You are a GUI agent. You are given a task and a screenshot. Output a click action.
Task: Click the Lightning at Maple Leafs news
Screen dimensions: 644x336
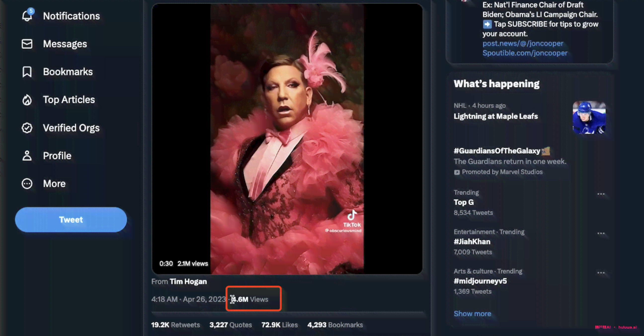(x=496, y=116)
